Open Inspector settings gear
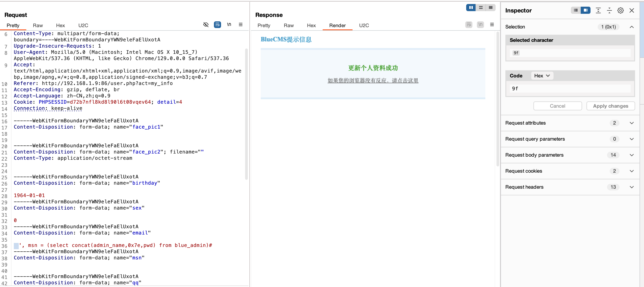This screenshot has height=287, width=644. point(620,10)
